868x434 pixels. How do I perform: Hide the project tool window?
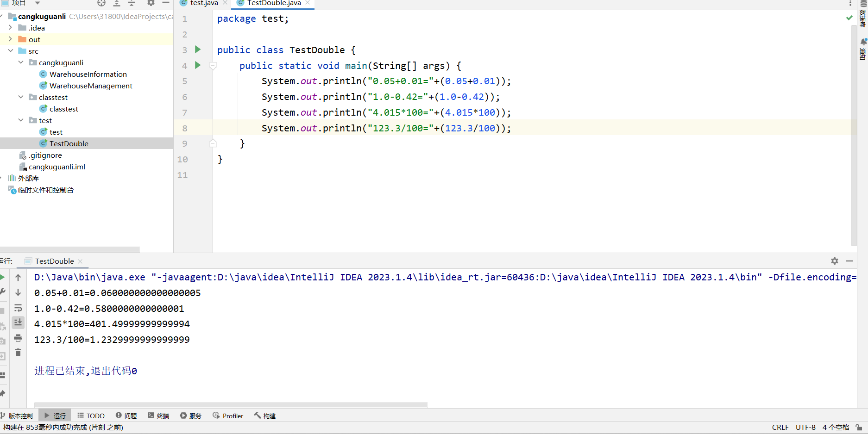point(165,3)
